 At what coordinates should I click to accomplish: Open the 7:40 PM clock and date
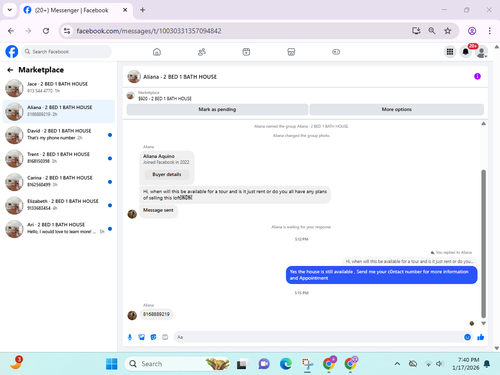(466, 364)
